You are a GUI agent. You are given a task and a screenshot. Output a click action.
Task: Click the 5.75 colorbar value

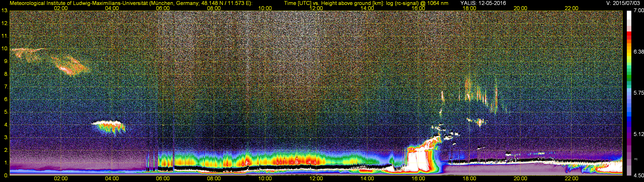[x=638, y=93]
